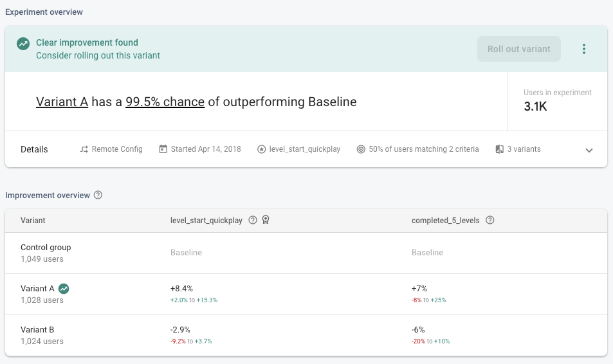Expand the Details section chevron
This screenshot has width=613, height=364.
pos(589,150)
